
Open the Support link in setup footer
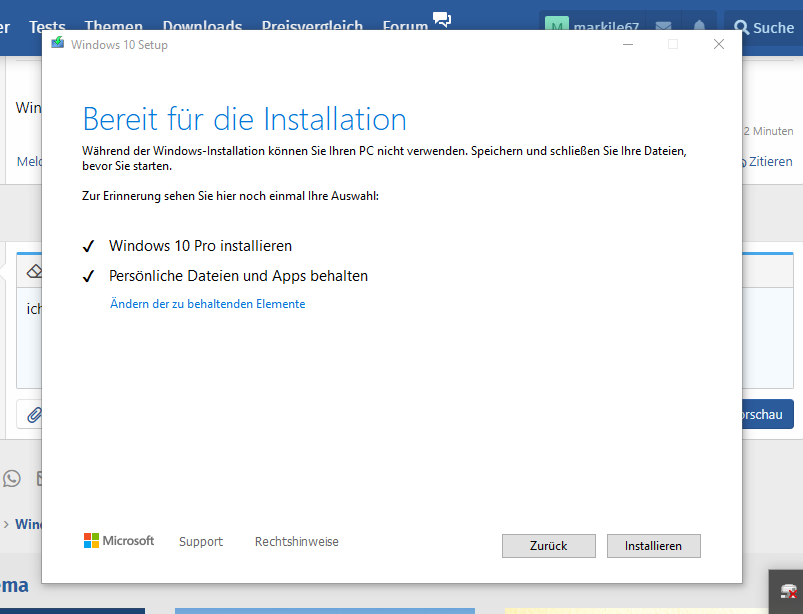click(x=201, y=541)
